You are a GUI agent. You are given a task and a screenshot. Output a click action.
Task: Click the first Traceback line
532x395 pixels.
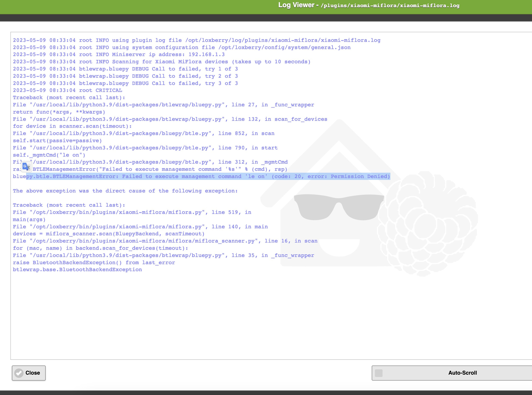(69, 98)
